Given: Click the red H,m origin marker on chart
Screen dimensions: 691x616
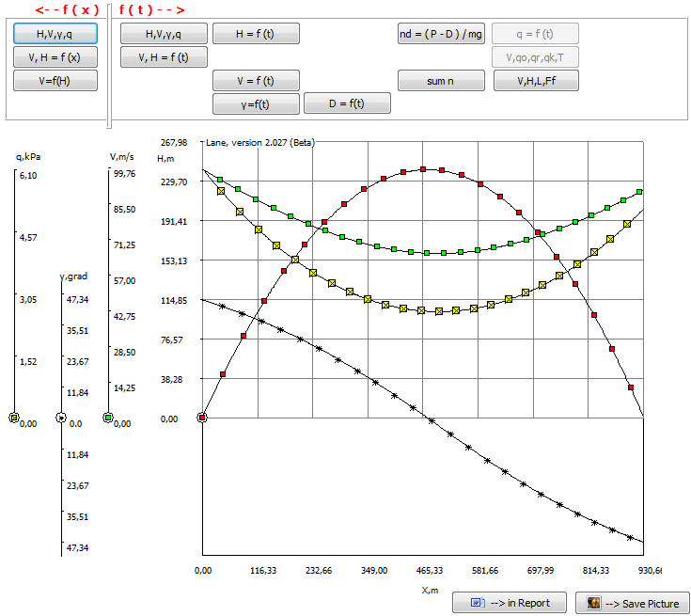Looking at the screenshot, I should click(202, 418).
